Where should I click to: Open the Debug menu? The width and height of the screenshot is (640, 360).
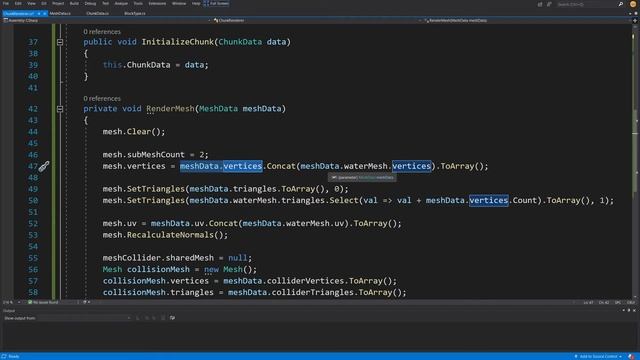[x=90, y=3]
